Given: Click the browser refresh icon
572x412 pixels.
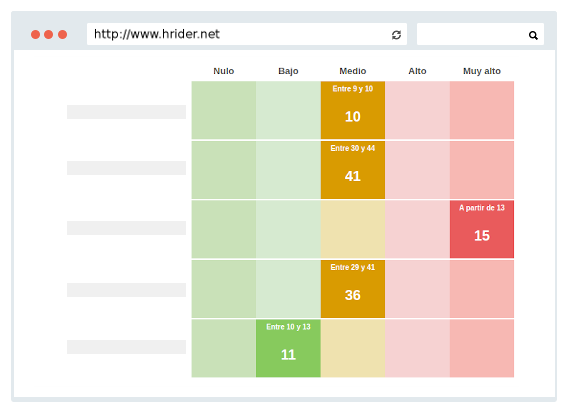Looking at the screenshot, I should 396,35.
